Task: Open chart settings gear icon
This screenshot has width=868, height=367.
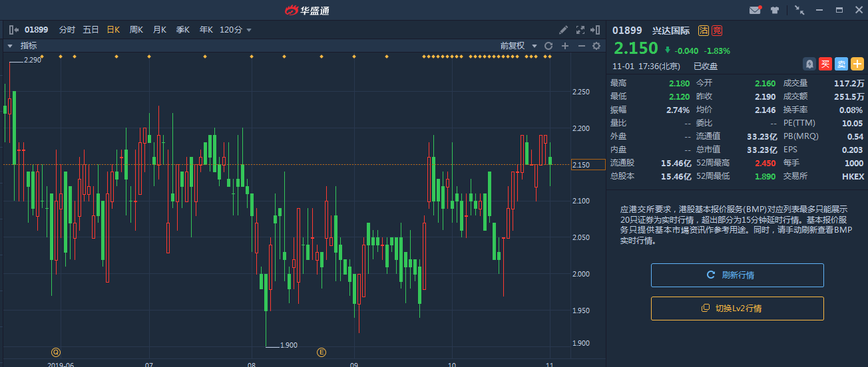Action: [x=596, y=46]
